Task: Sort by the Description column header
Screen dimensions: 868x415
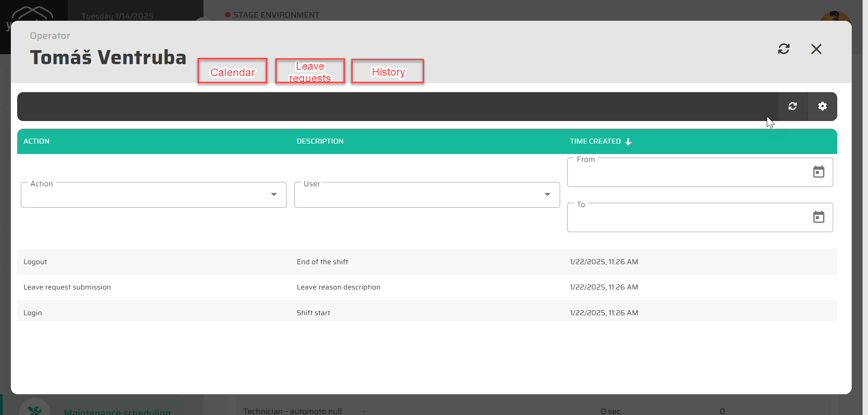Action: 320,141
